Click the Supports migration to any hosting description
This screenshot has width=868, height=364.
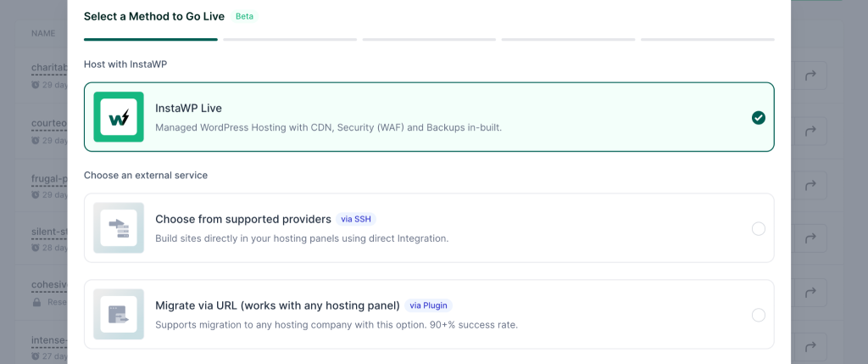pos(337,325)
